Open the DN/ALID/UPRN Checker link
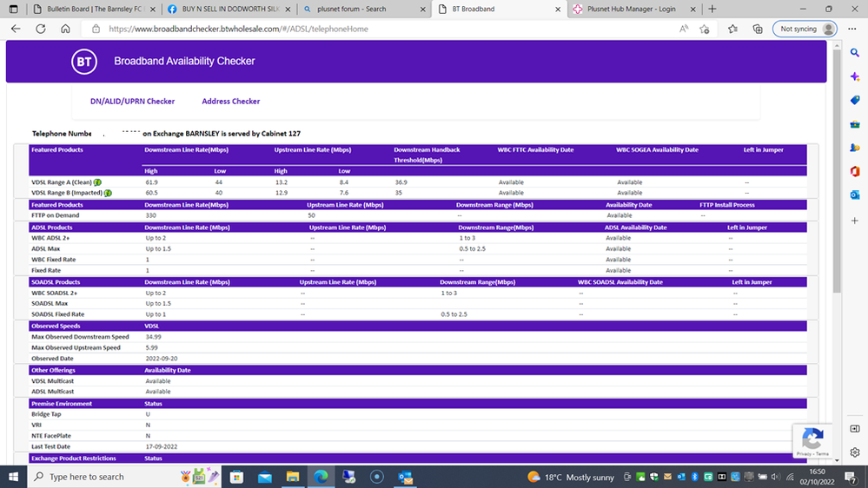The image size is (868, 488). (132, 102)
